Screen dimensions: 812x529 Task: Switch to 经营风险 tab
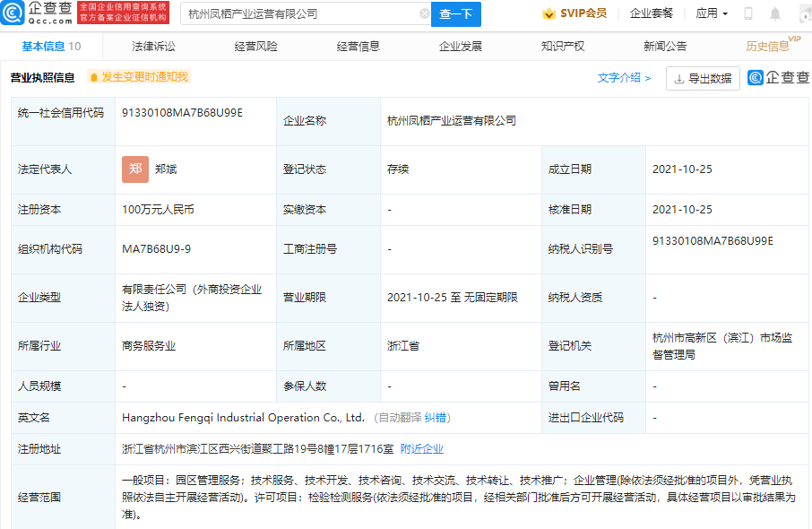click(x=255, y=46)
